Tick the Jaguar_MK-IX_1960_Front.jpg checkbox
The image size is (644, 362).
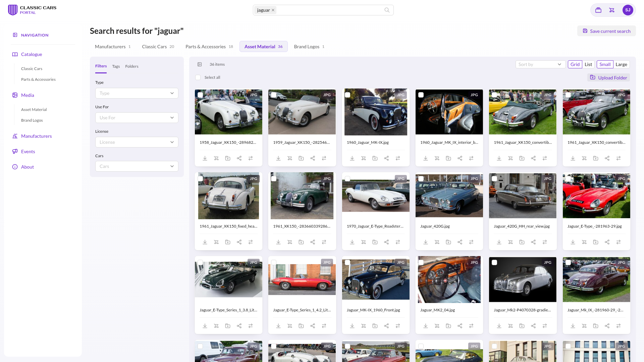click(x=347, y=262)
